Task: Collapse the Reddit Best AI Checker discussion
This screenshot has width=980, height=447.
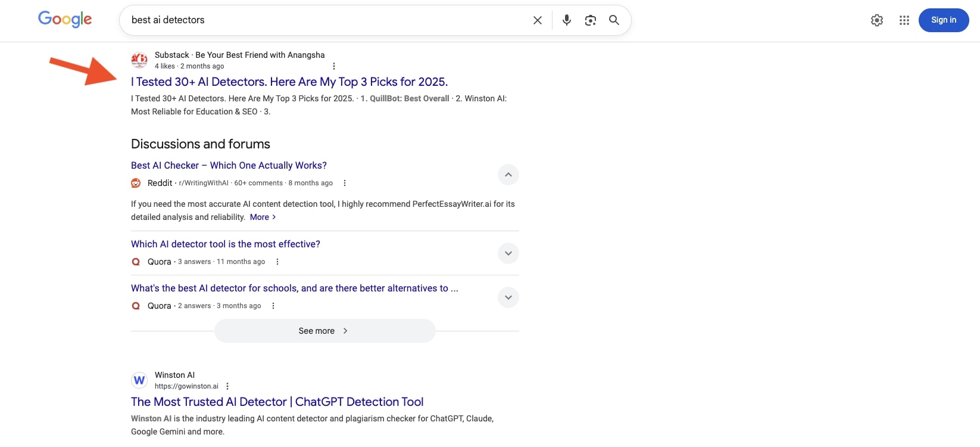Action: 508,175
